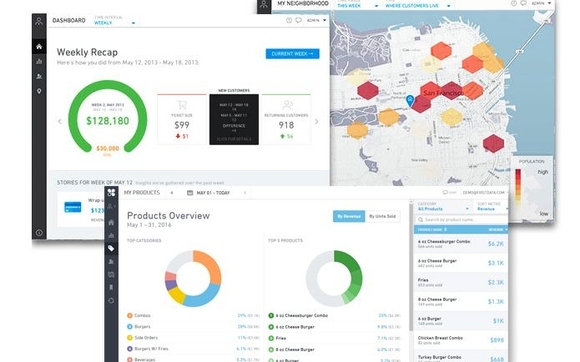The width and height of the screenshot is (580, 362).
Task: Select Fries $2.3K row in list
Action: (461, 282)
